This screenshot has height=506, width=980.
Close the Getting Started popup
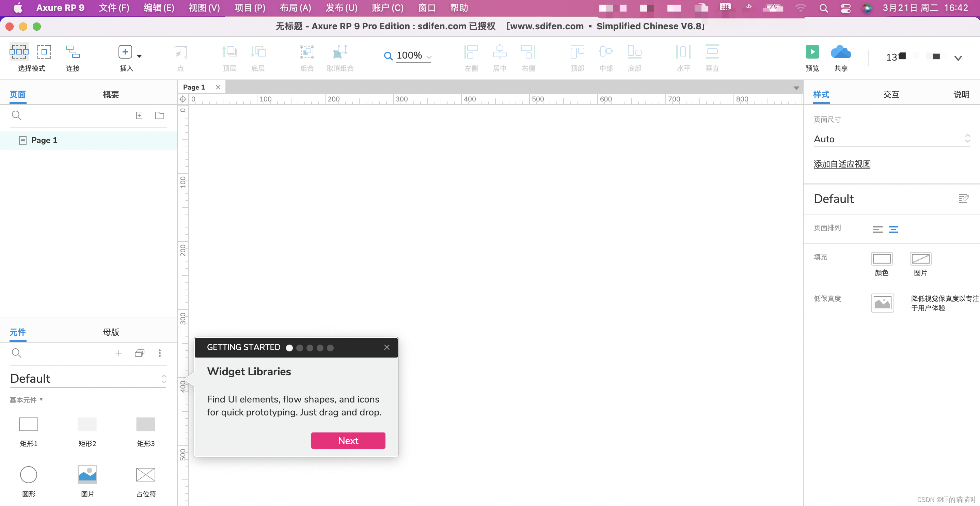[x=387, y=347]
